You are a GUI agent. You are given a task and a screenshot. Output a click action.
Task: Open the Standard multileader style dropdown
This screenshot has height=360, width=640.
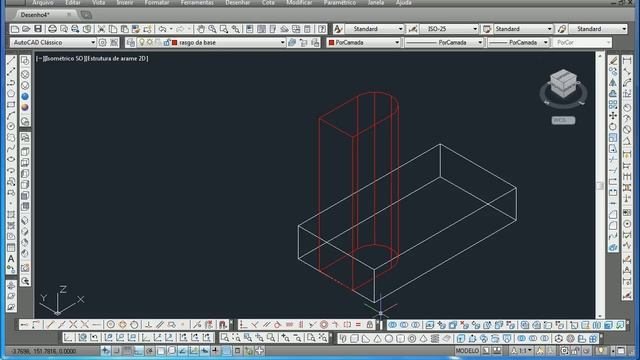[x=598, y=29]
